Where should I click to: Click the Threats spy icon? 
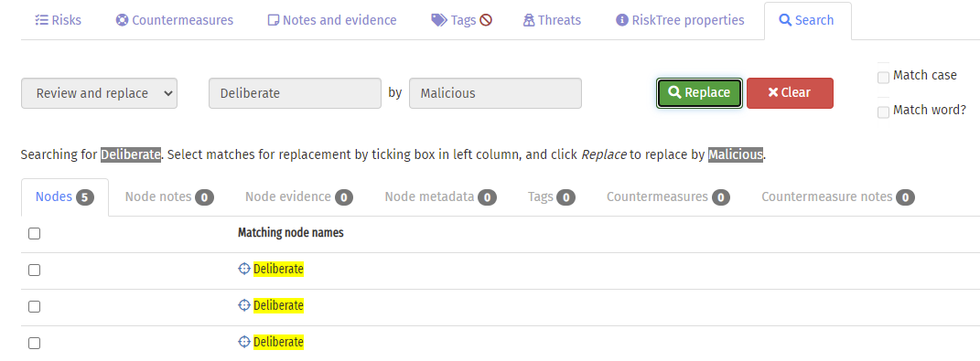(529, 20)
